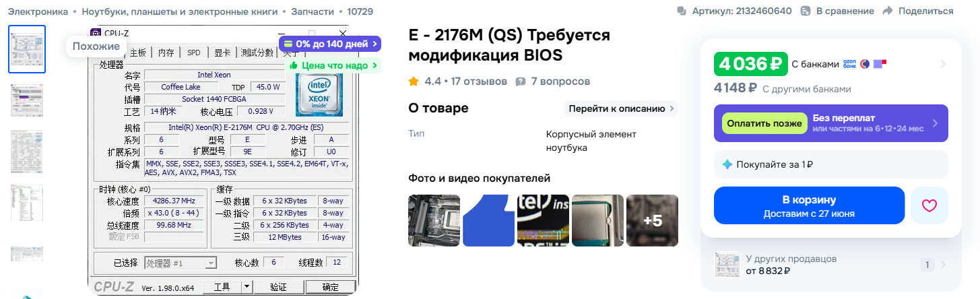The width and height of the screenshot is (980, 299).
Task: Click the green 4 036 ₽ price badge
Action: [750, 64]
